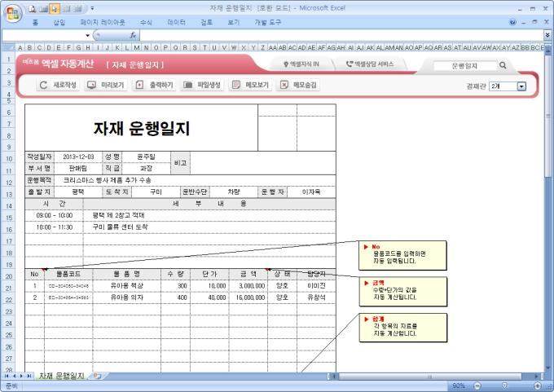Expand the 결재란 combo box
This screenshot has width=554, height=392.
click(x=521, y=86)
